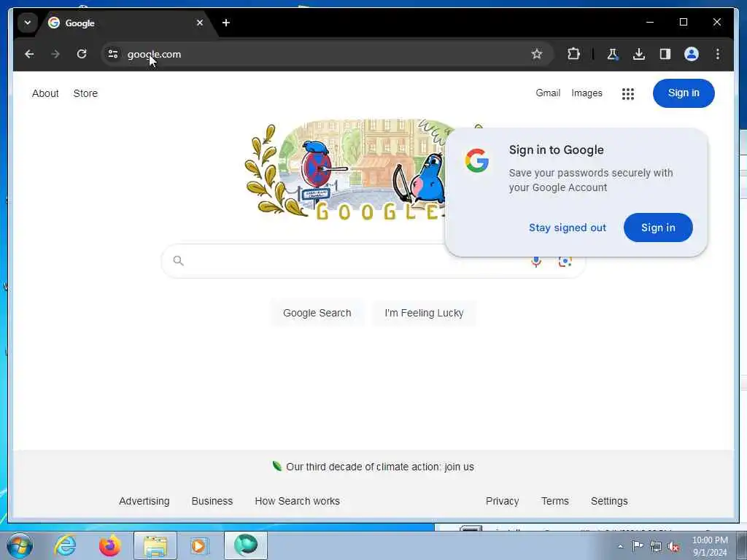This screenshot has width=747, height=560.
Task: Open the file explorer taskbar icon
Action: click(155, 545)
